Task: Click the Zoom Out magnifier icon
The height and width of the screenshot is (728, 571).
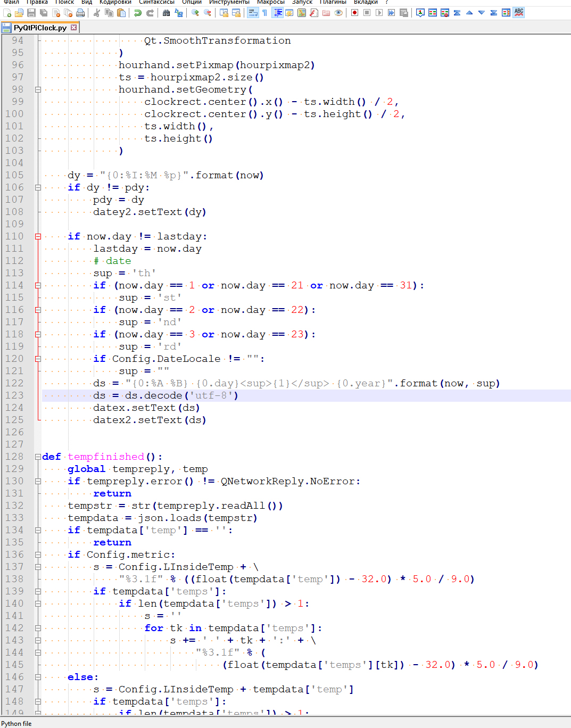Action: 208,13
